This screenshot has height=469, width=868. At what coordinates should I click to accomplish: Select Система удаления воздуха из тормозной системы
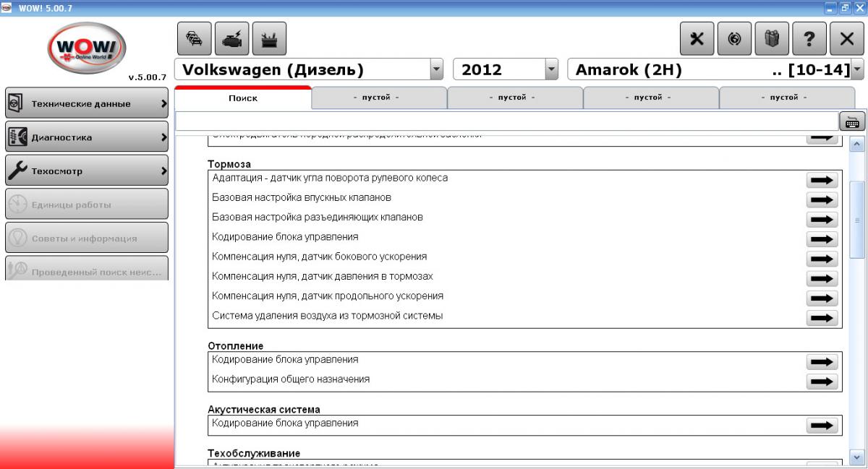pyautogui.click(x=328, y=316)
